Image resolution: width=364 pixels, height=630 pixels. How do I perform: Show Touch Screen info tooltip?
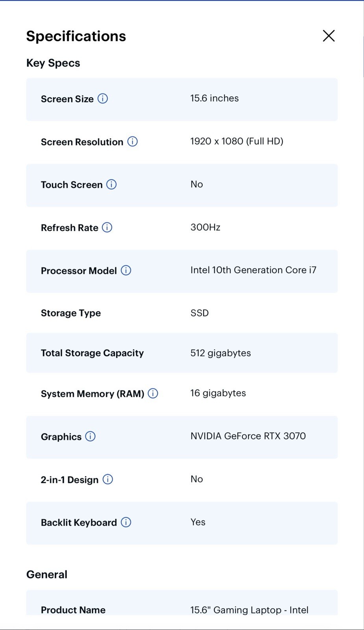[111, 184]
